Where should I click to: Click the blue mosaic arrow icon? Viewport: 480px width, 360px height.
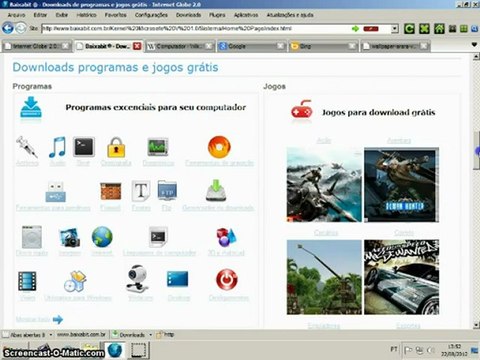(x=58, y=319)
